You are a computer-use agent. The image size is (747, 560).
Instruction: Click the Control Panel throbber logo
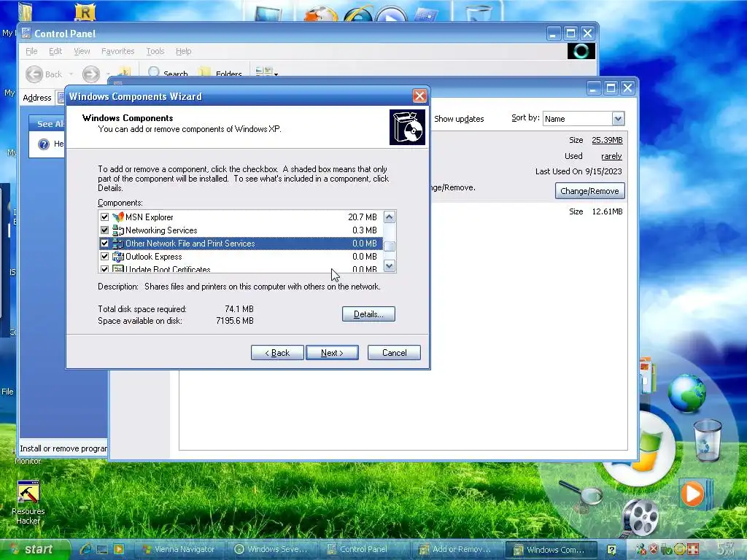point(581,51)
